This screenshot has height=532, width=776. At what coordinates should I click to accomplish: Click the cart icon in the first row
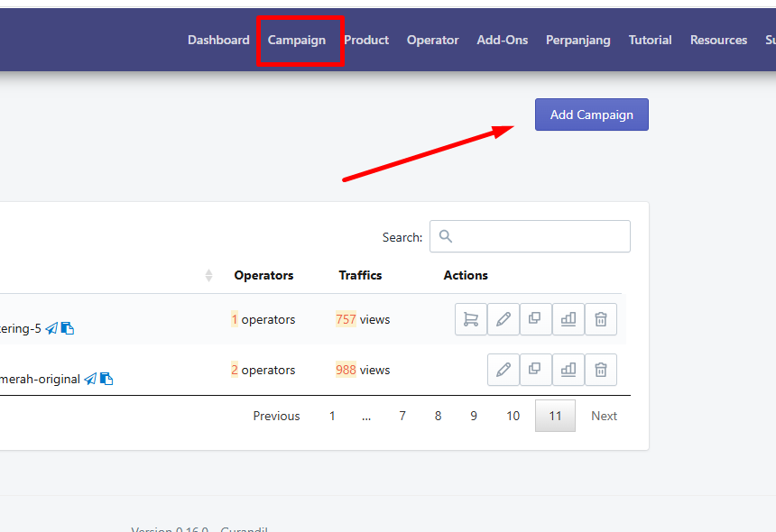click(x=471, y=319)
